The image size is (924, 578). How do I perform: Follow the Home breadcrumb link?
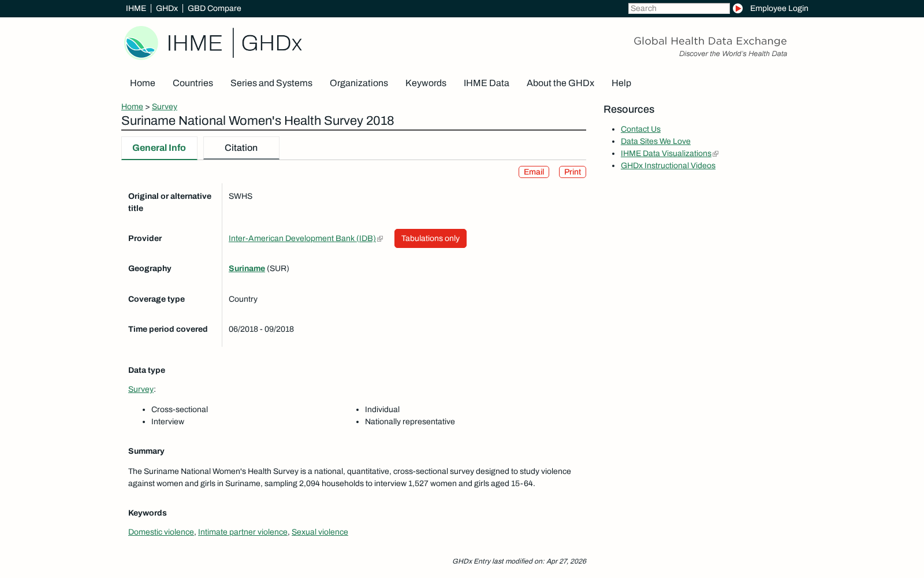click(x=132, y=107)
